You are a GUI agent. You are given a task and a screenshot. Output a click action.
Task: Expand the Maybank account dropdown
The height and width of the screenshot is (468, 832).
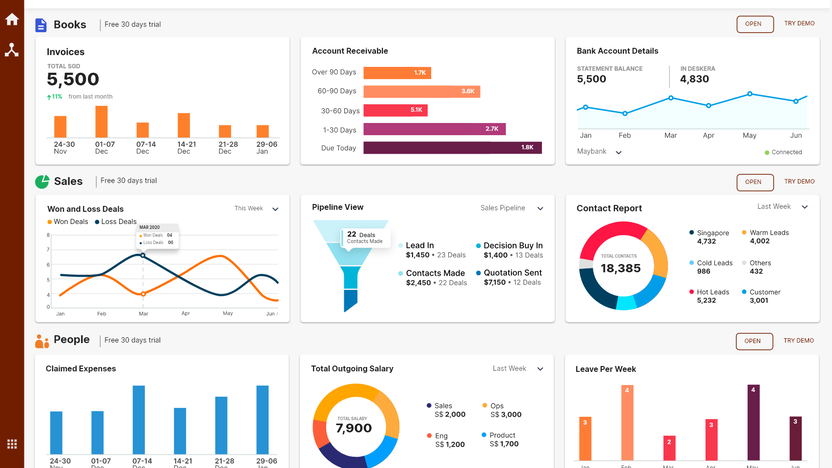[599, 152]
